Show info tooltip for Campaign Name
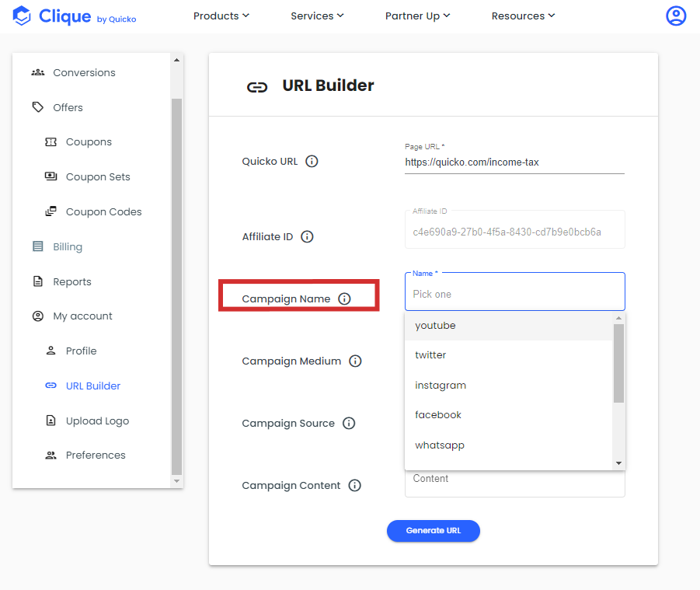 (x=344, y=298)
